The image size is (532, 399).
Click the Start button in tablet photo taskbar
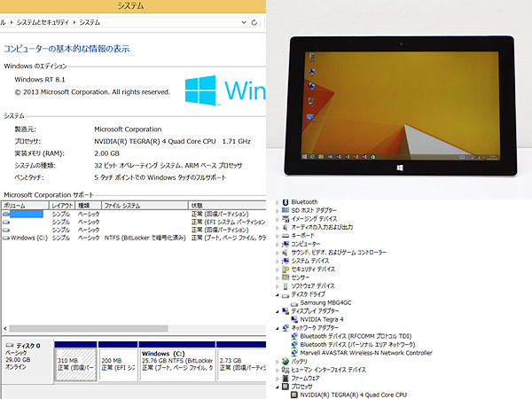pyautogui.click(x=304, y=157)
